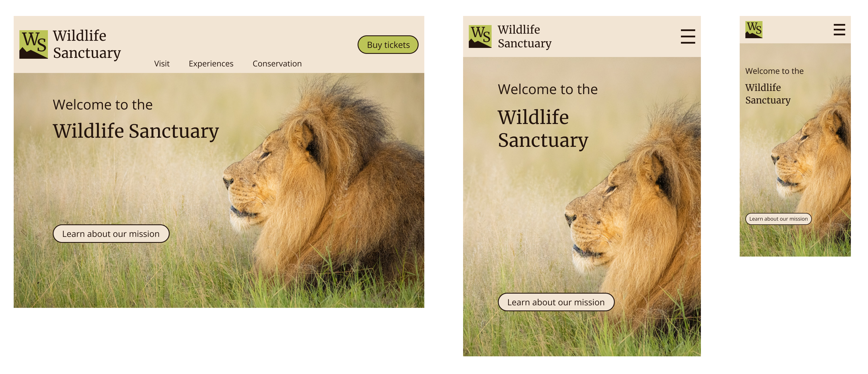Open the Experiences navigation menu item
The height and width of the screenshot is (374, 868).
pyautogui.click(x=211, y=63)
